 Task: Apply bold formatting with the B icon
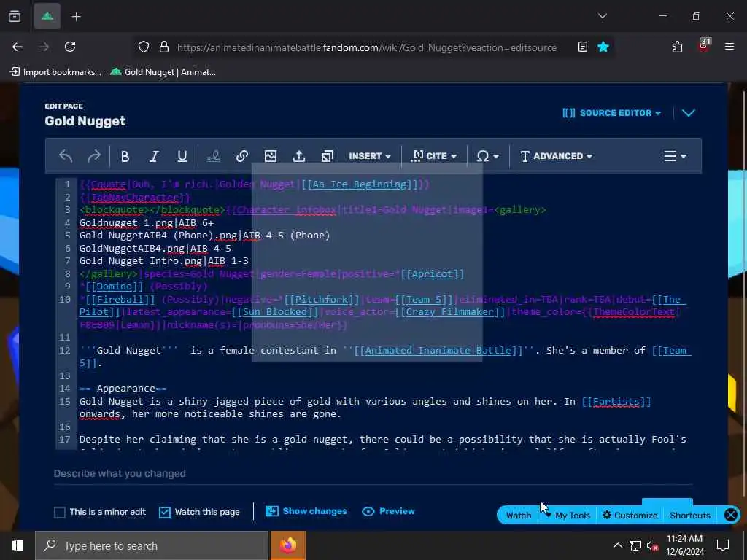click(x=125, y=156)
